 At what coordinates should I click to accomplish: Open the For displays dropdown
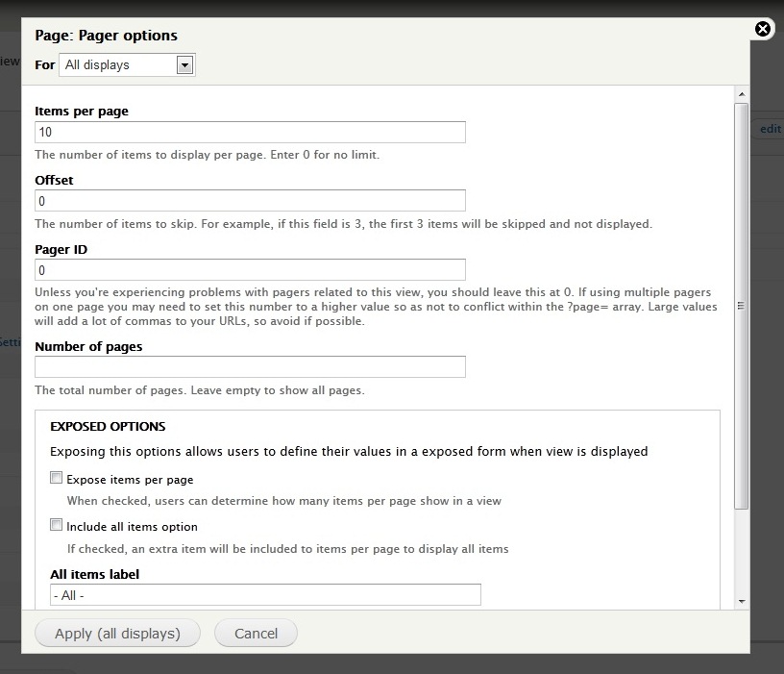pos(127,65)
